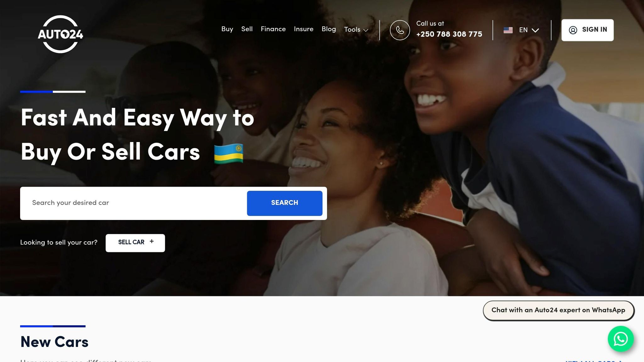This screenshot has height=362, width=644.
Task: Go to the Sell page
Action: click(247, 29)
